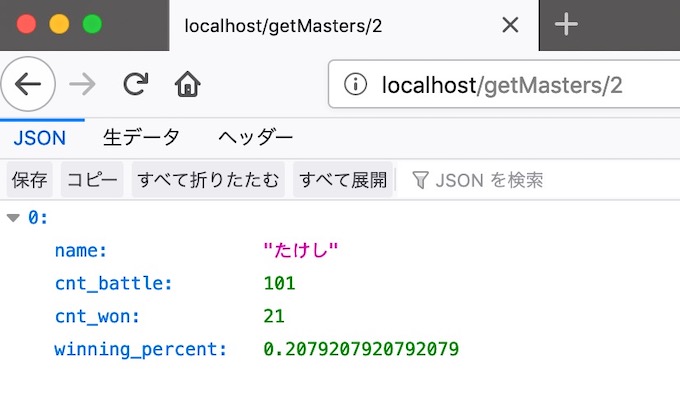
Task: Click すべて折りたたむ collapse all button
Action: [208, 180]
